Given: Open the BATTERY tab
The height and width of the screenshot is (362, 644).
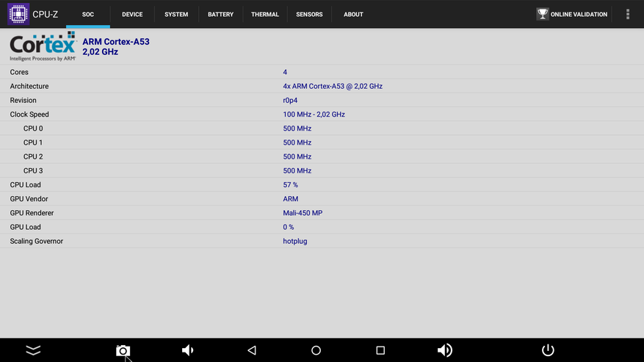Looking at the screenshot, I should 220,15.
